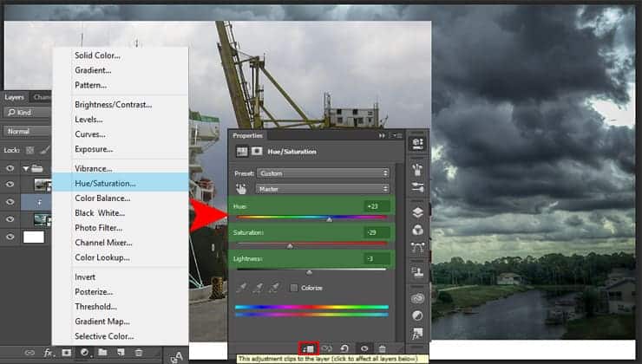
Task: Click the clip adjustment to layer icon
Action: 308,348
